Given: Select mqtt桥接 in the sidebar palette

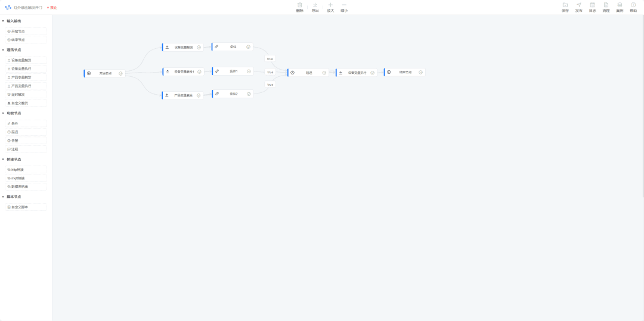Looking at the screenshot, I should (26, 178).
